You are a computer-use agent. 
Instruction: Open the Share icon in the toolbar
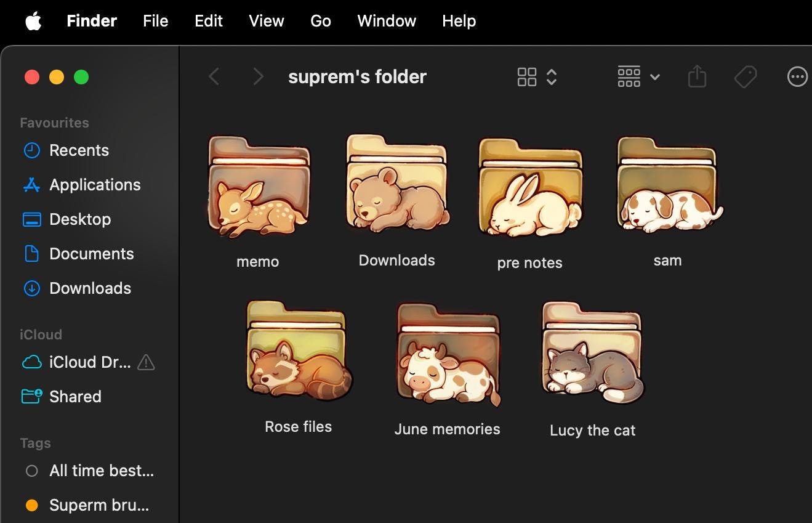pyautogui.click(x=696, y=76)
